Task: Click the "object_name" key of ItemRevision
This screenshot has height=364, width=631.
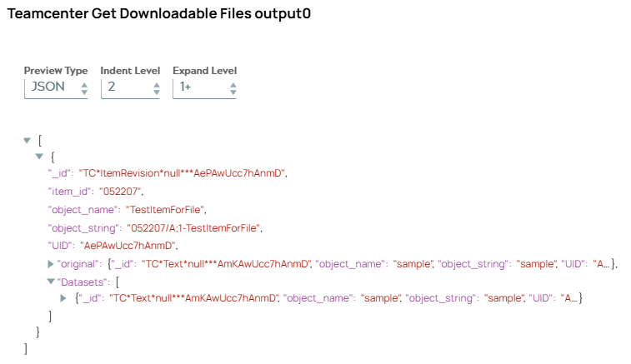Action: 84,210
